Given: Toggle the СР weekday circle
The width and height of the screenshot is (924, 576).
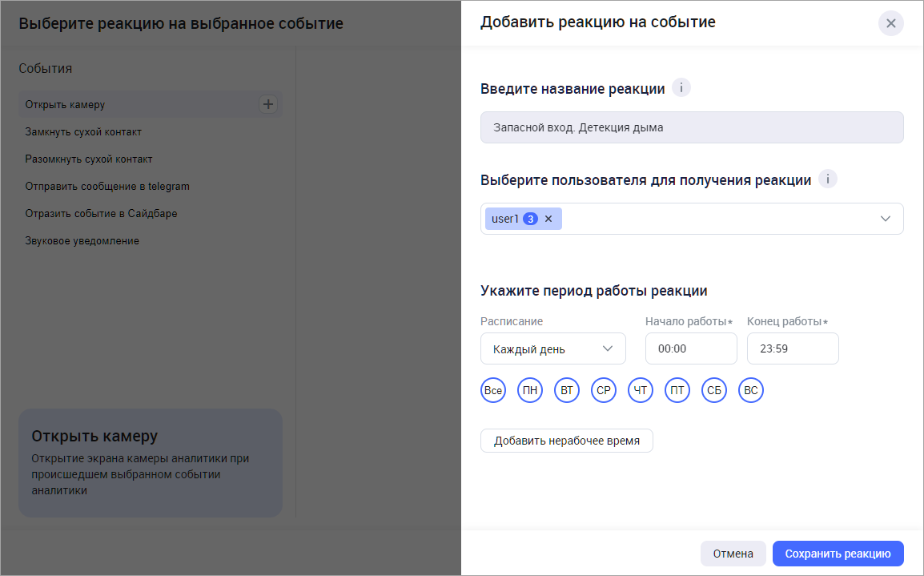Looking at the screenshot, I should 604,391.
